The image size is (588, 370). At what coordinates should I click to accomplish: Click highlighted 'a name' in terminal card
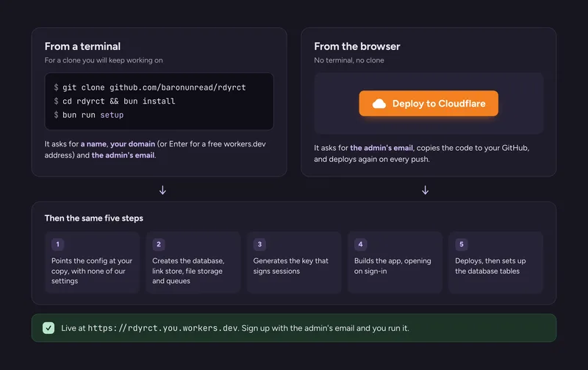point(93,143)
